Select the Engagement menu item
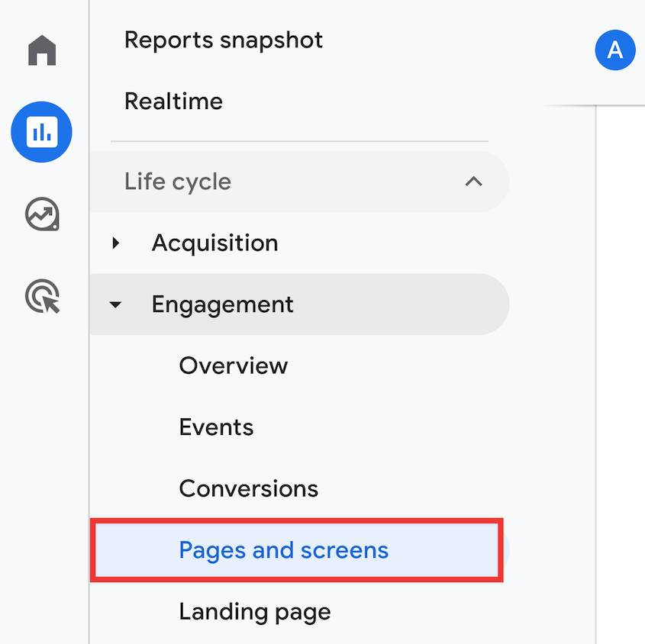Screen dimensions: 645x644 pos(299,304)
